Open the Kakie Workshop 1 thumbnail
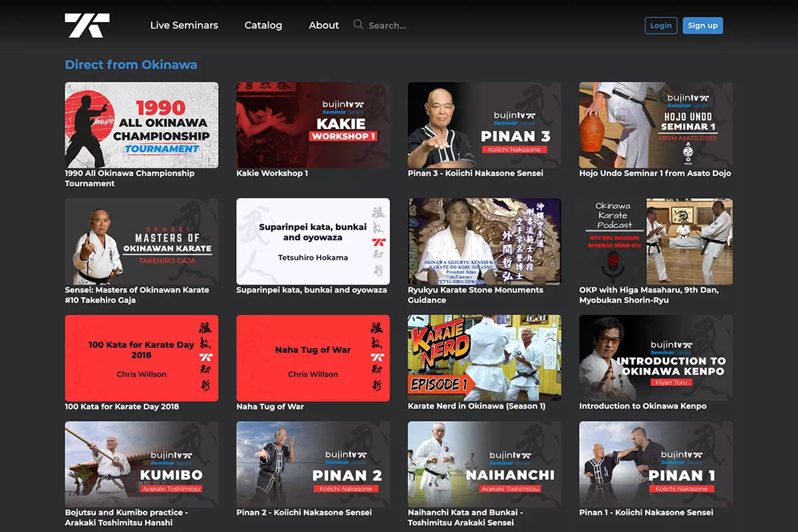The image size is (798, 532). point(313,125)
